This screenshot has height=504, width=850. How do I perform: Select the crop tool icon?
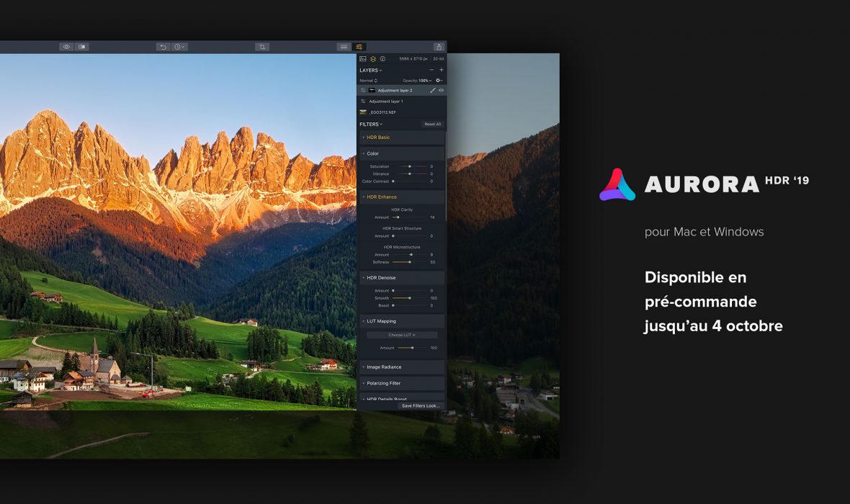262,47
